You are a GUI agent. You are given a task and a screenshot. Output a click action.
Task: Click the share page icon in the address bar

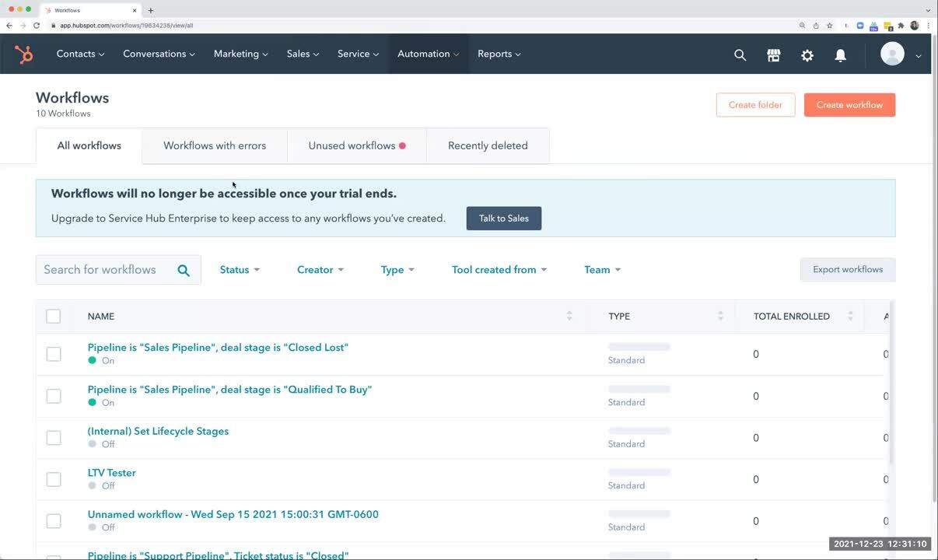pos(816,26)
